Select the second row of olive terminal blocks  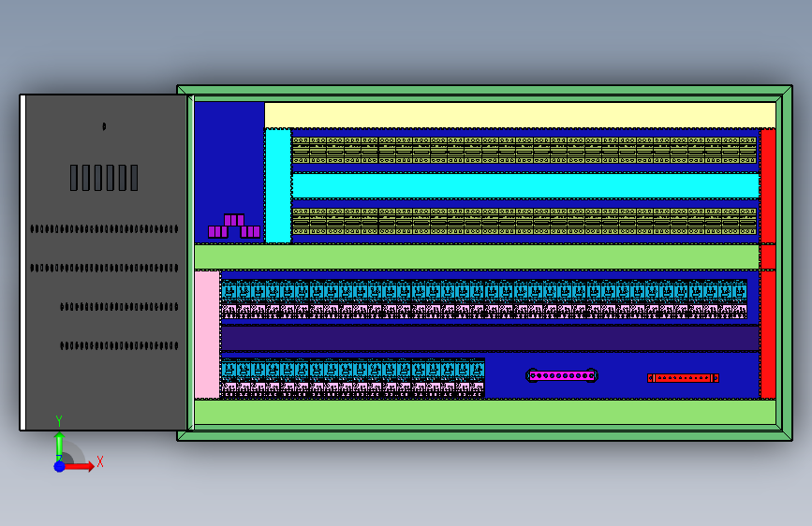tap(524, 222)
